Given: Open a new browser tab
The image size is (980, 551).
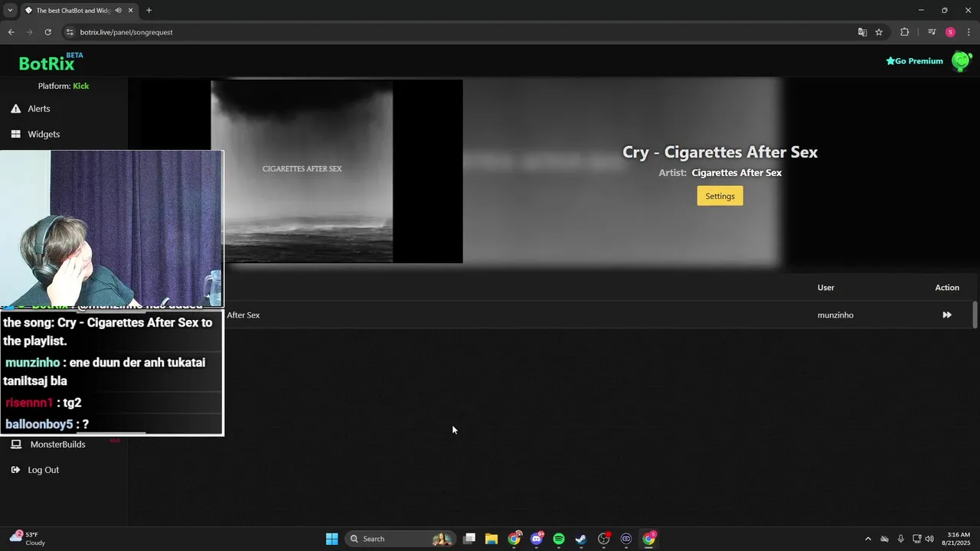Looking at the screenshot, I should pyautogui.click(x=149, y=11).
